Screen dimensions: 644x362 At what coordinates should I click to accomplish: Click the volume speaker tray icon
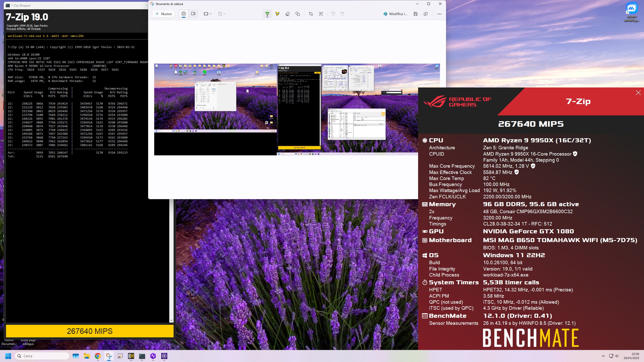click(617, 356)
